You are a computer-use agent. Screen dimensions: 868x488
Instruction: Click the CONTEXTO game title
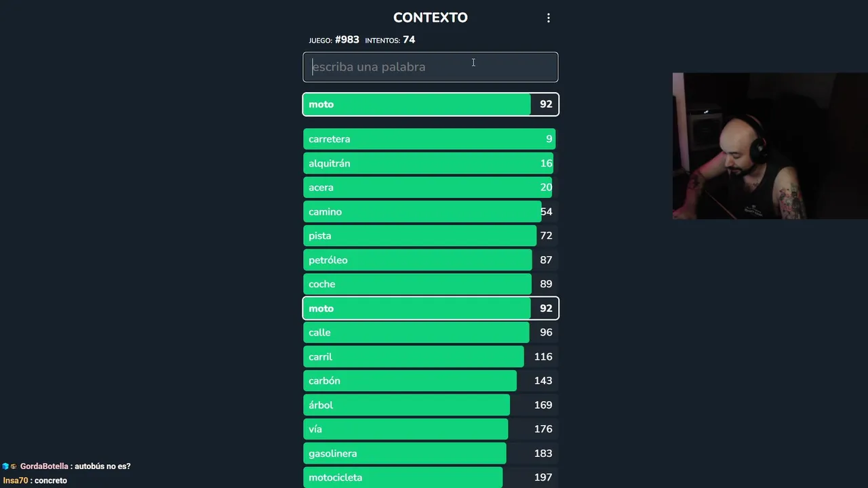[x=430, y=18]
